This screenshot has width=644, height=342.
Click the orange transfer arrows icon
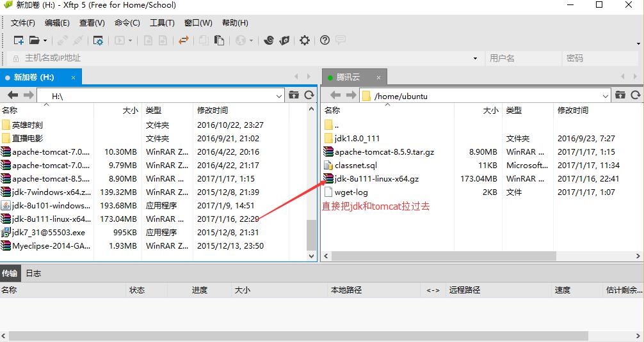(x=184, y=40)
